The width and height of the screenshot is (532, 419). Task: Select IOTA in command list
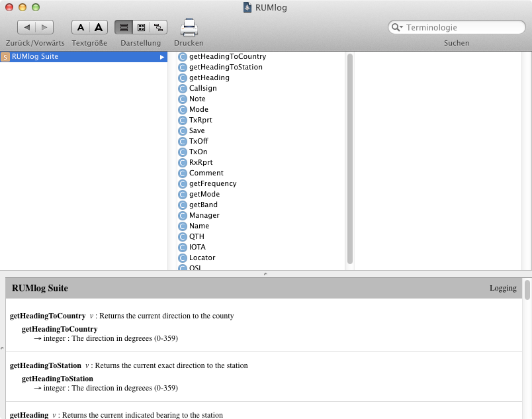[197, 247]
